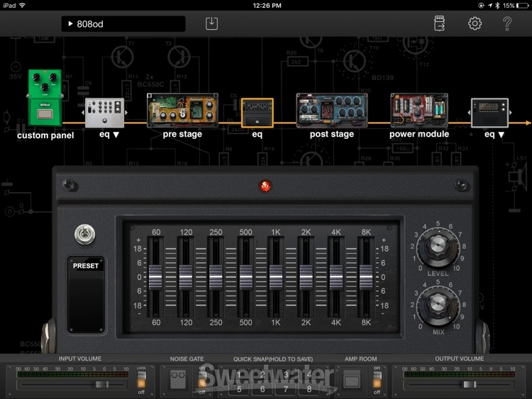Tap the PRESET button on EQ panel

[86, 294]
